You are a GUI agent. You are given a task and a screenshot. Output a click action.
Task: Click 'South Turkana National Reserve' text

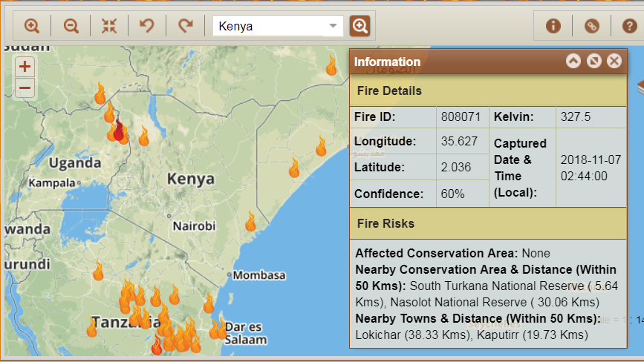pos(496,286)
